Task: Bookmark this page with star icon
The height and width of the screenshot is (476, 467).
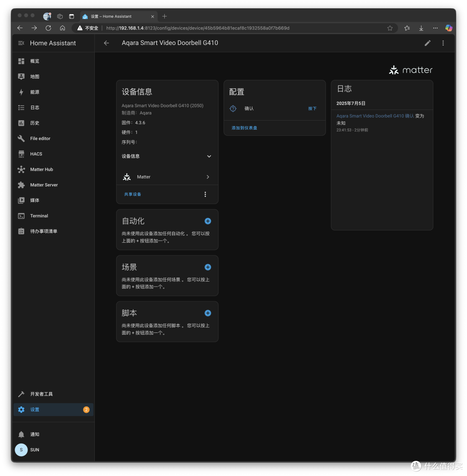Action: coord(390,28)
